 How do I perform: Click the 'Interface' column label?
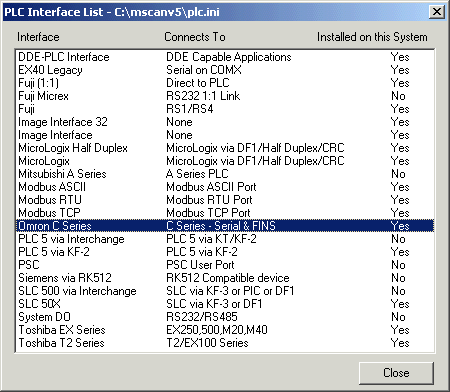38,37
